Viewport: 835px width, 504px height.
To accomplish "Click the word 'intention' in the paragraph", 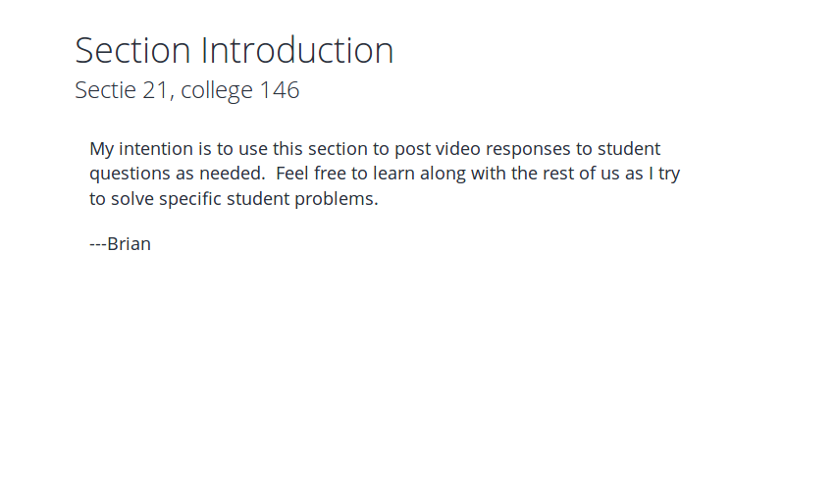I will point(156,148).
